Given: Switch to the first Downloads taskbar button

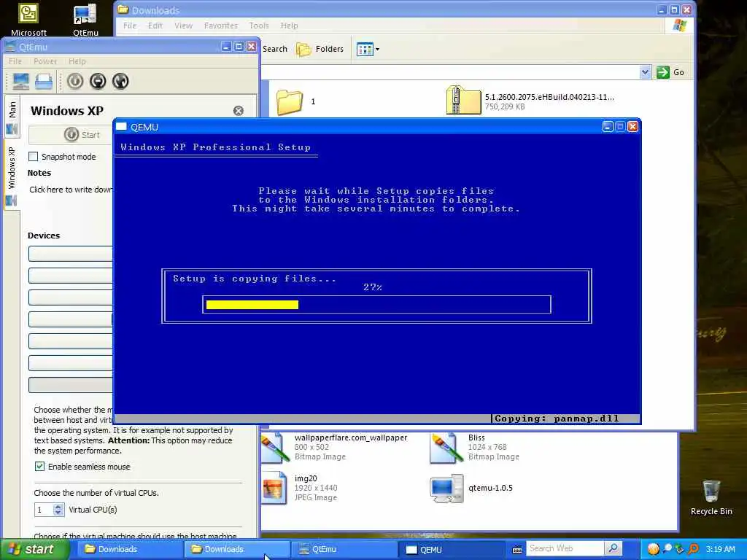Looking at the screenshot, I should pos(129,550).
